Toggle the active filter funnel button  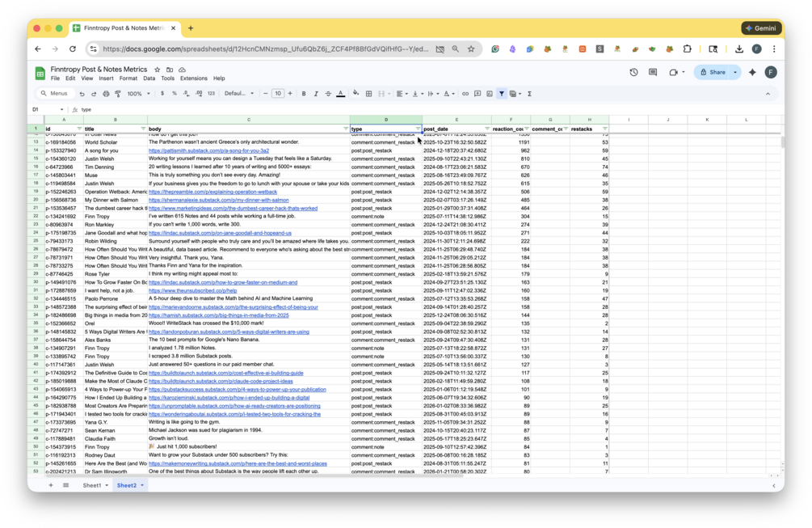(501, 94)
